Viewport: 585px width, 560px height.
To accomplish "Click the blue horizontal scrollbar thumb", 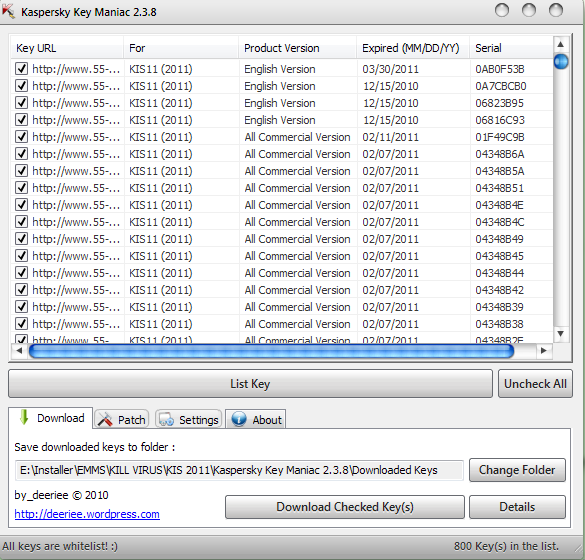I will click(x=272, y=351).
